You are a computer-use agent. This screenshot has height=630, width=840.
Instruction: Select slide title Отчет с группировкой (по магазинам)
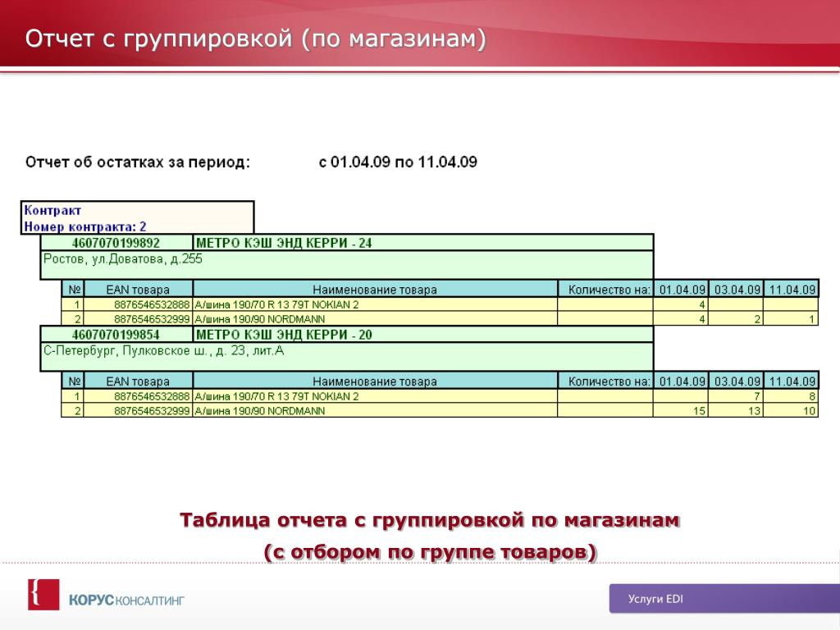click(x=256, y=39)
